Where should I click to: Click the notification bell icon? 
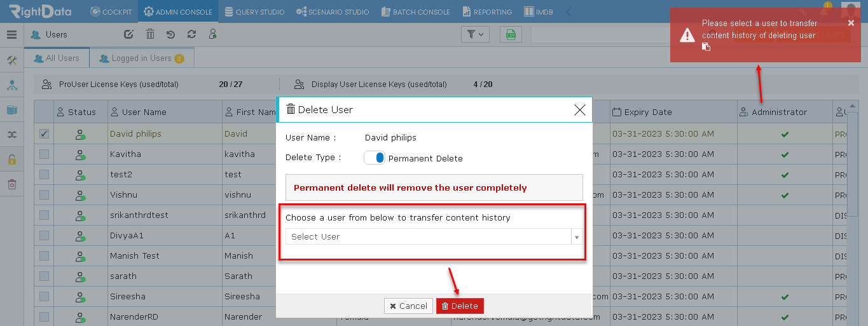[x=825, y=11]
